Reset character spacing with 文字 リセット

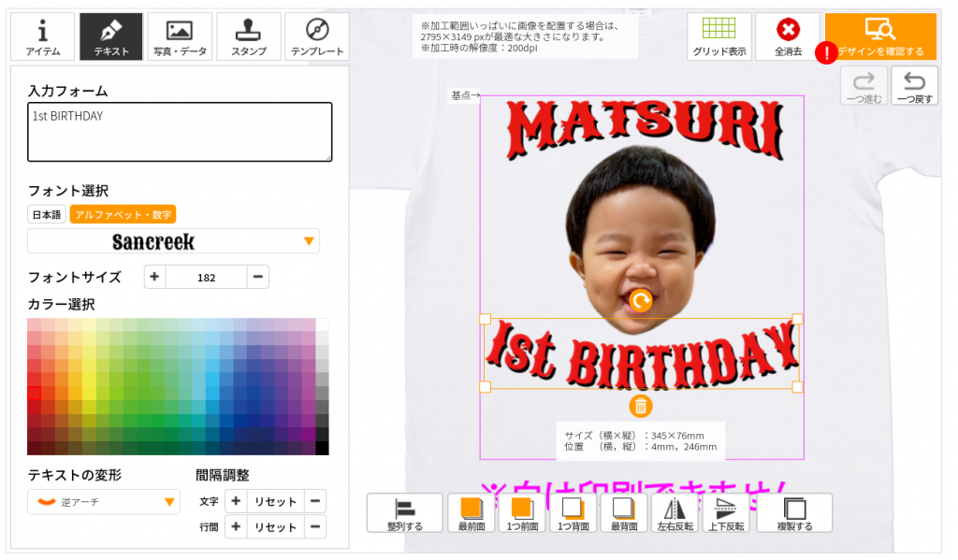tap(275, 501)
